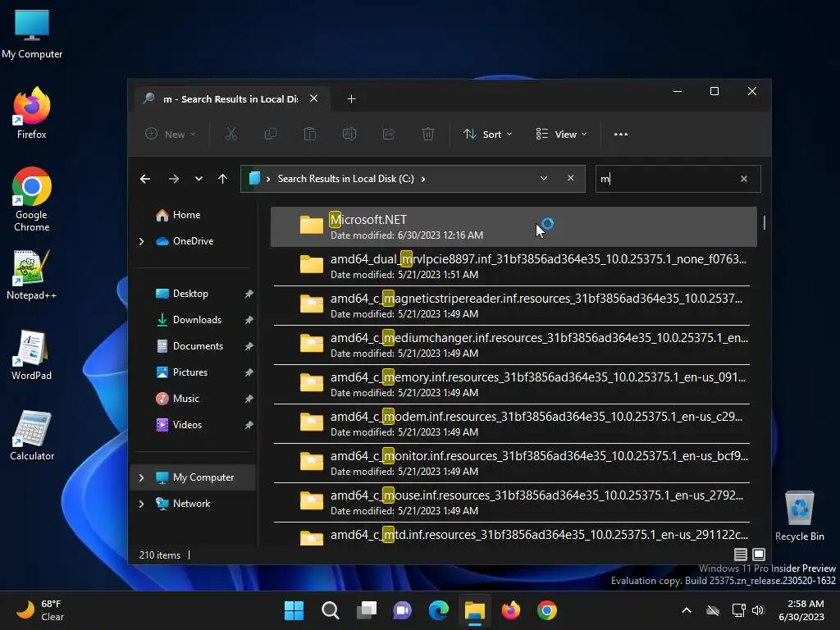This screenshot has height=630, width=840.
Task: Select the mediumchanger folder result
Action: (x=514, y=345)
